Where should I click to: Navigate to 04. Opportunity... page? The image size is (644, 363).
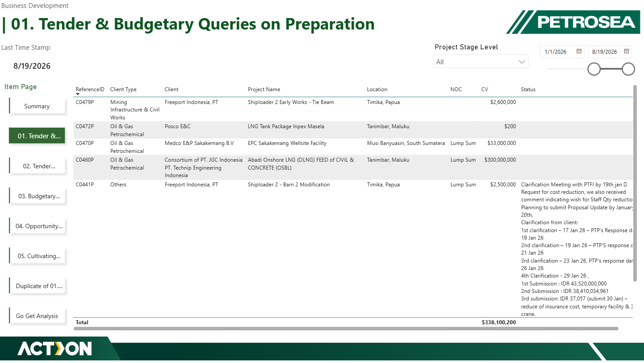[x=37, y=226]
